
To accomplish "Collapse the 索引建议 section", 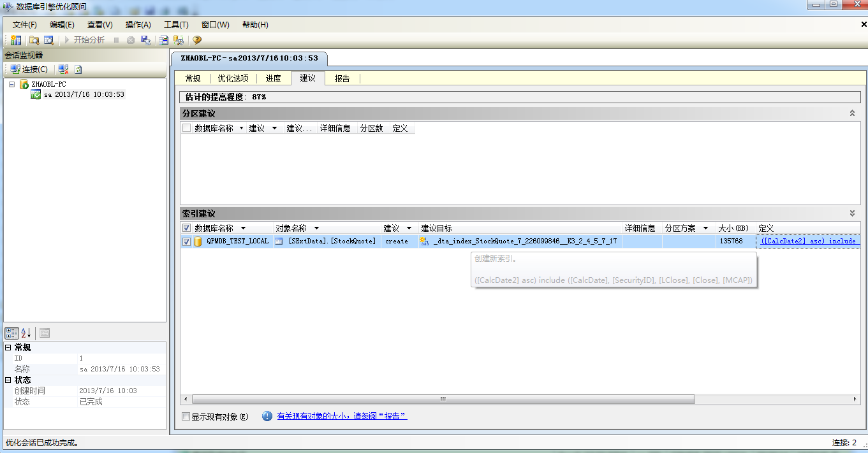I will pos(852,213).
